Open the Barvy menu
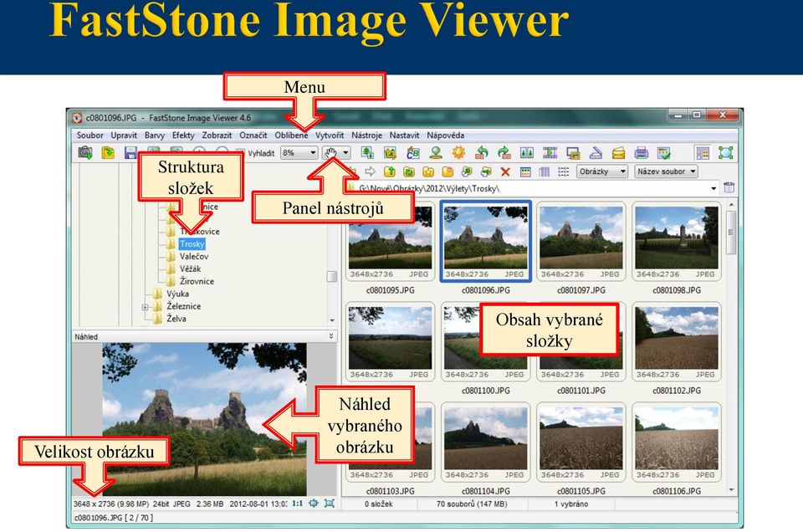Screen dimensions: 803x532 (x=154, y=136)
